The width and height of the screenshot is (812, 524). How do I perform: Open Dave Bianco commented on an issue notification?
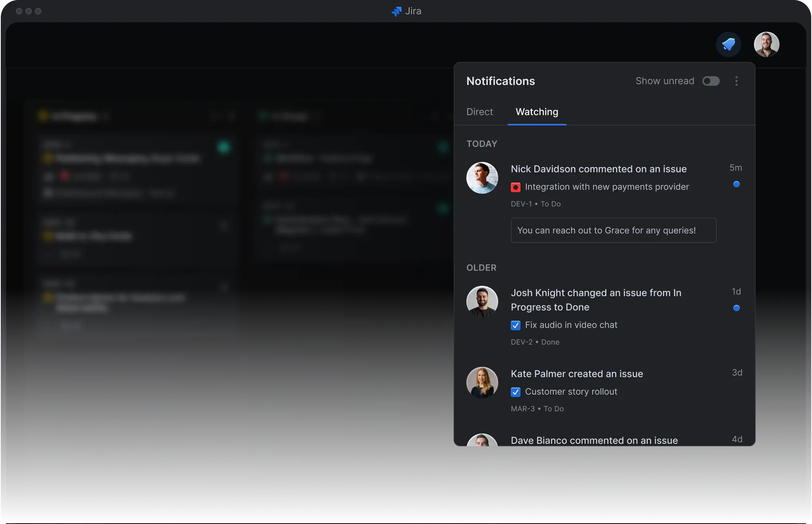click(594, 440)
